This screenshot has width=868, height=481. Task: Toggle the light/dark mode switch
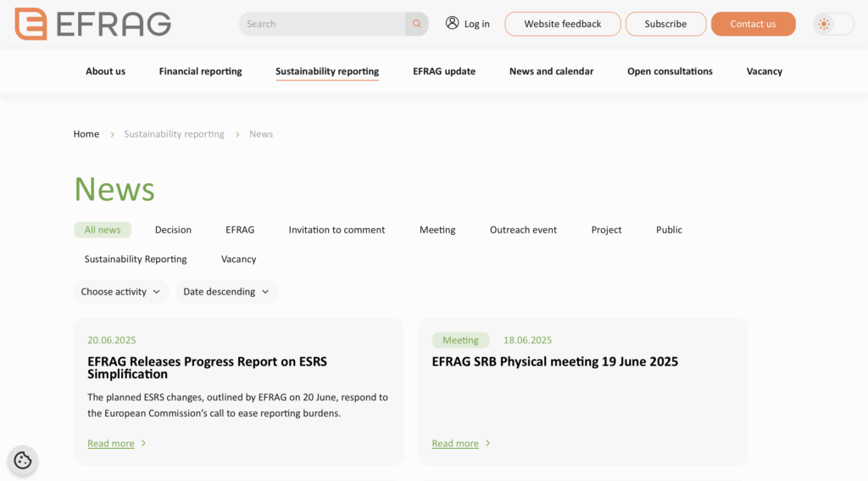click(x=833, y=24)
